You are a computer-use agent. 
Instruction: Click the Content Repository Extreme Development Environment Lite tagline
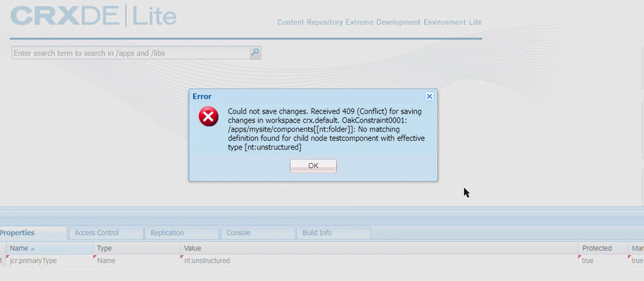pyautogui.click(x=379, y=22)
